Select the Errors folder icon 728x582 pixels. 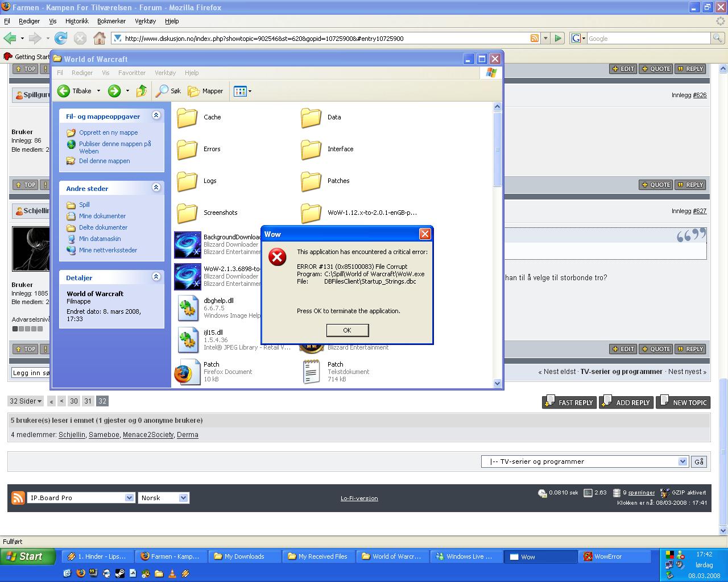tap(187, 149)
